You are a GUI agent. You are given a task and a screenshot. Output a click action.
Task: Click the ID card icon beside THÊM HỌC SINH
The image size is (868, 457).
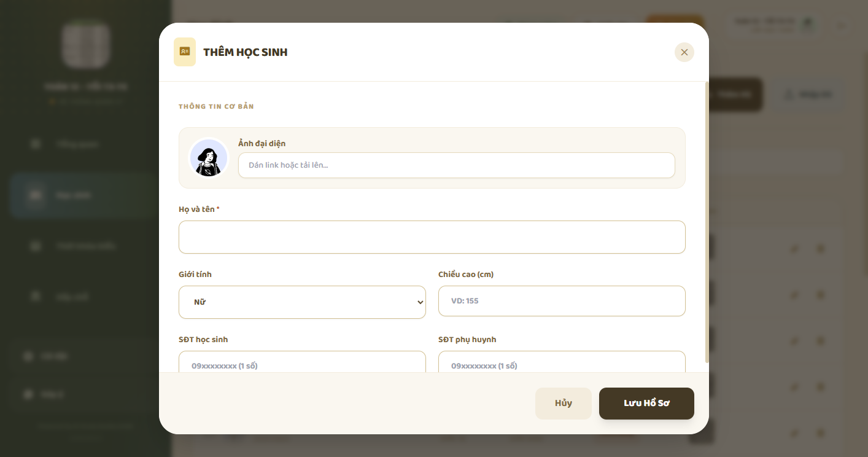pyautogui.click(x=185, y=52)
